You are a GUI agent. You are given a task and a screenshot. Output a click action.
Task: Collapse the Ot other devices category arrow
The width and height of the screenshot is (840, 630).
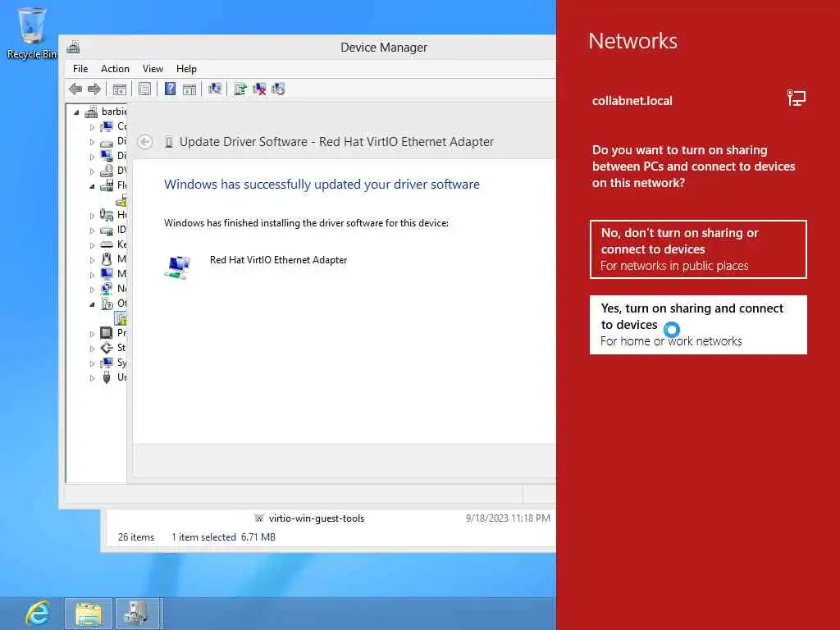coord(92,304)
